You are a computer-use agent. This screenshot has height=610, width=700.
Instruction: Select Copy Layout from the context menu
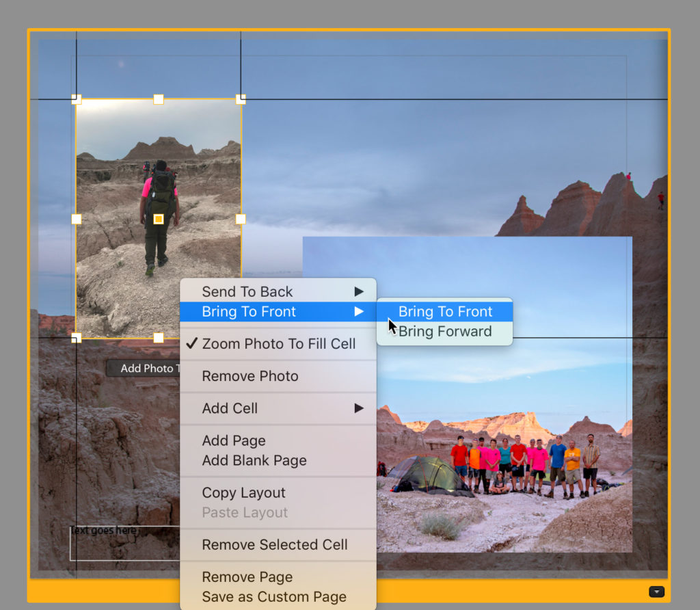[243, 493]
